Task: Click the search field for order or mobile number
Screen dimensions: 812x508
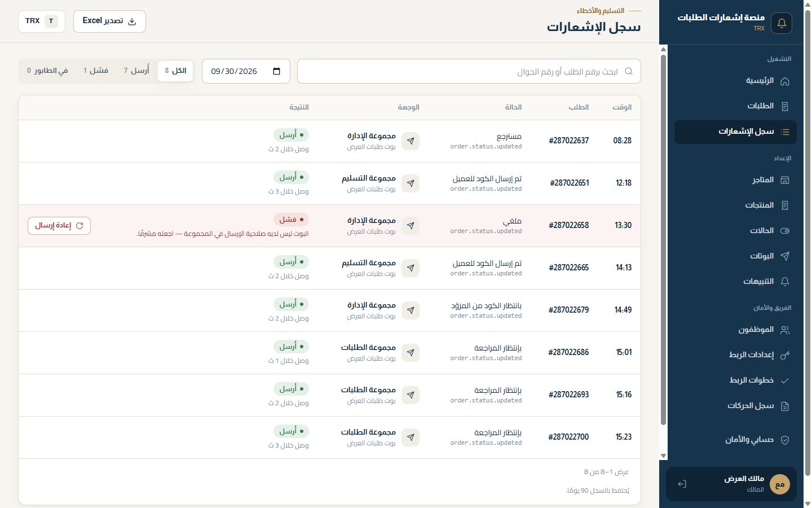Action: pyautogui.click(x=469, y=71)
